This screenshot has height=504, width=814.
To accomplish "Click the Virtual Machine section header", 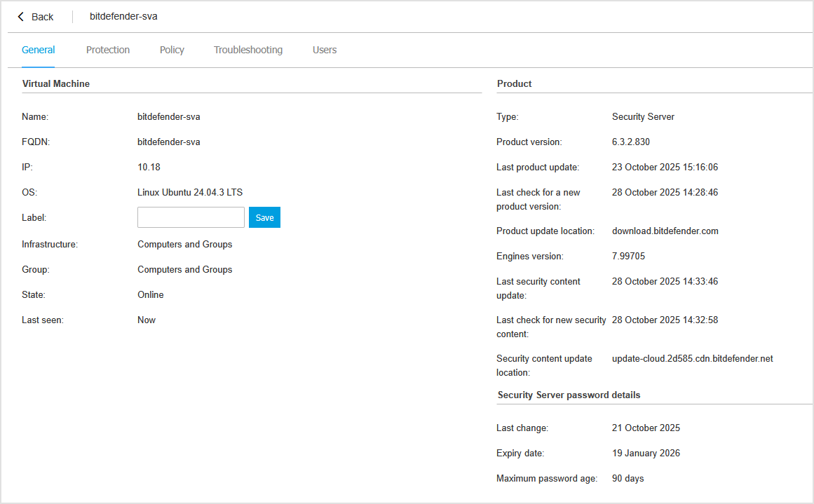I will (x=55, y=83).
